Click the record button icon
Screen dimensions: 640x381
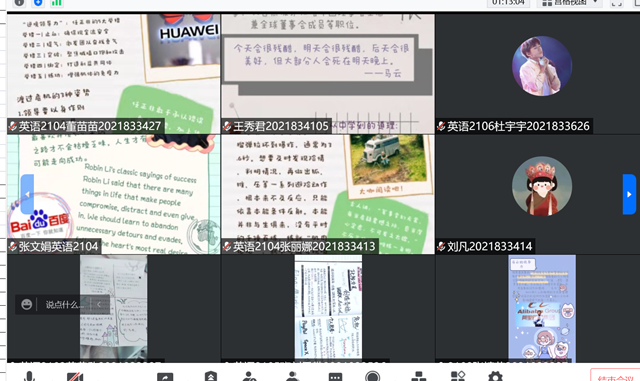tap(373, 376)
